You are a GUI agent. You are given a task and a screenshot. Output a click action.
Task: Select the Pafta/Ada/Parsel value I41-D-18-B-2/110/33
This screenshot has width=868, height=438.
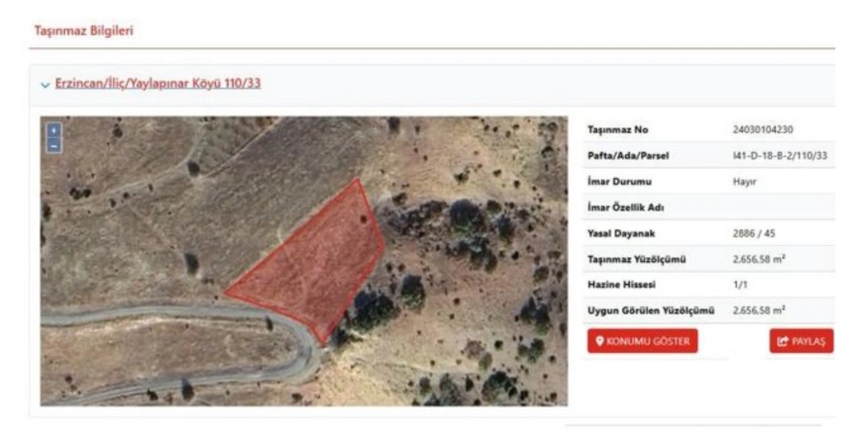tap(779, 156)
